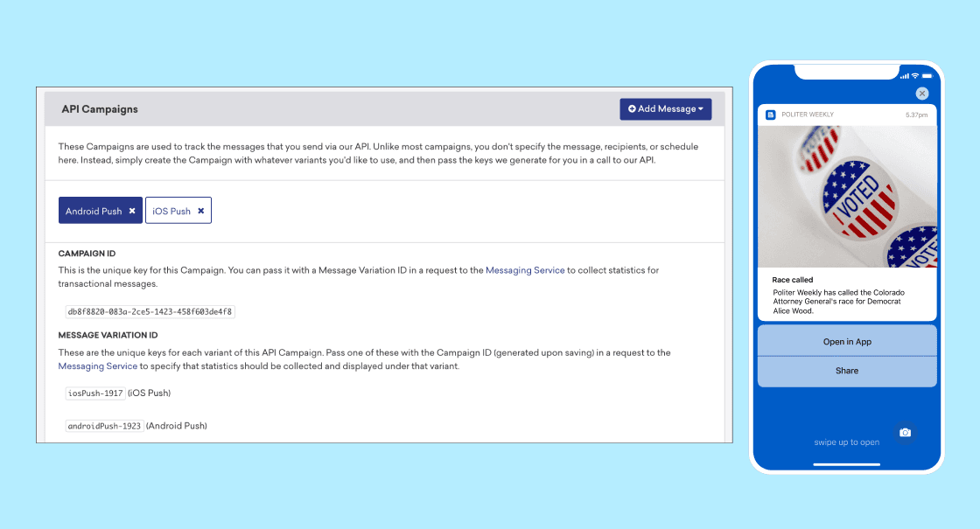This screenshot has width=980, height=529.
Task: Remove the Android Push tag via its X
Action: pos(132,211)
